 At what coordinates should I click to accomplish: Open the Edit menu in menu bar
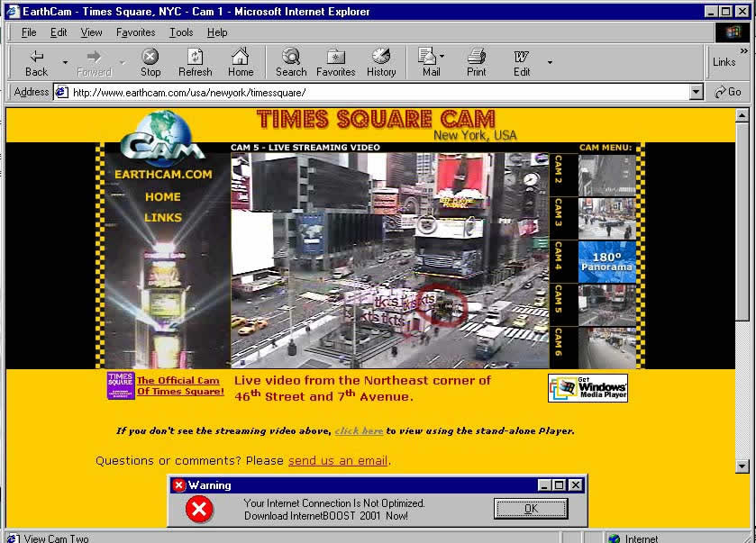[x=59, y=32]
